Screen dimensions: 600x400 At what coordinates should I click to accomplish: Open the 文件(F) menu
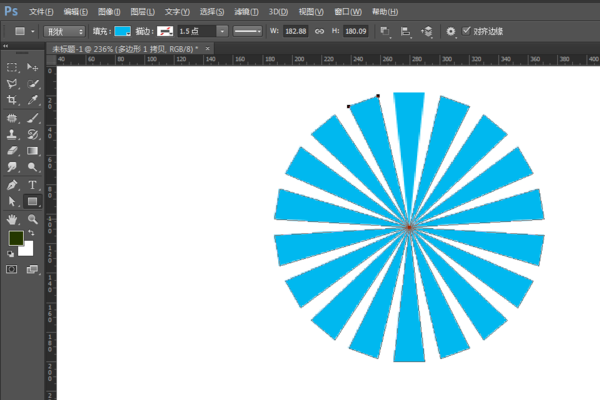pyautogui.click(x=42, y=10)
